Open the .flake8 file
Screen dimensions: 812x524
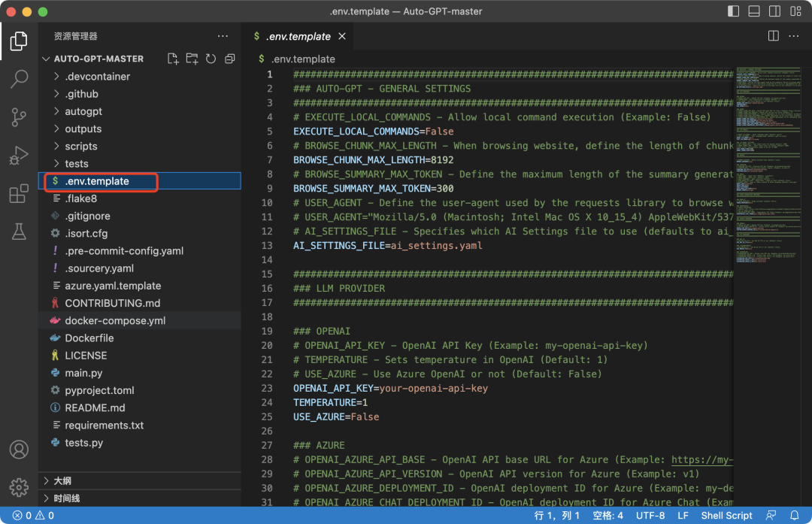coord(140,198)
